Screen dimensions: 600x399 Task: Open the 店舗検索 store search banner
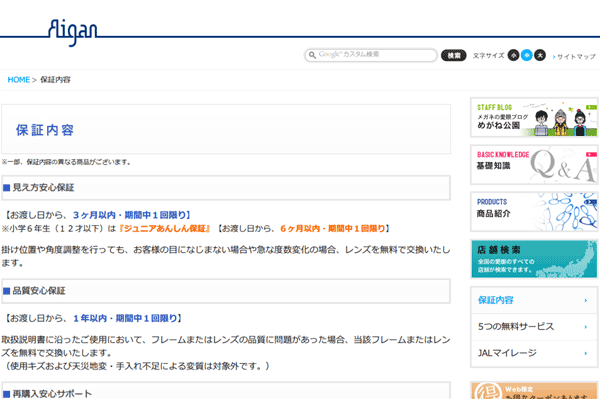534,259
